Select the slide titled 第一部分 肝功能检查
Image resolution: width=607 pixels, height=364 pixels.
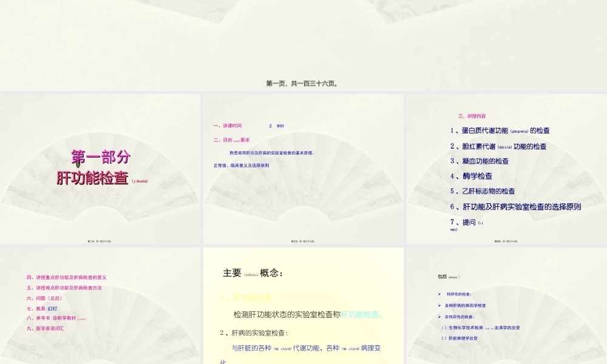point(101,167)
